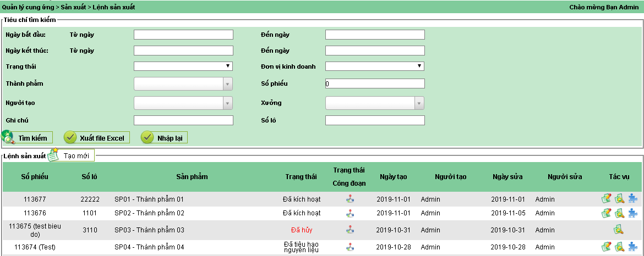Go to Sản xuất breadcrumb
The width and height of the screenshot is (644, 256).
74,7
